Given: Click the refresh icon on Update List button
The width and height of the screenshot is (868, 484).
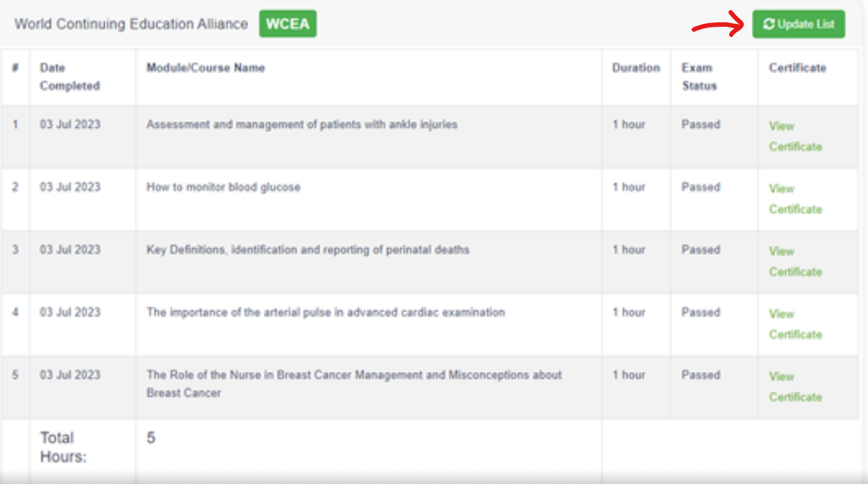Looking at the screenshot, I should 768,23.
